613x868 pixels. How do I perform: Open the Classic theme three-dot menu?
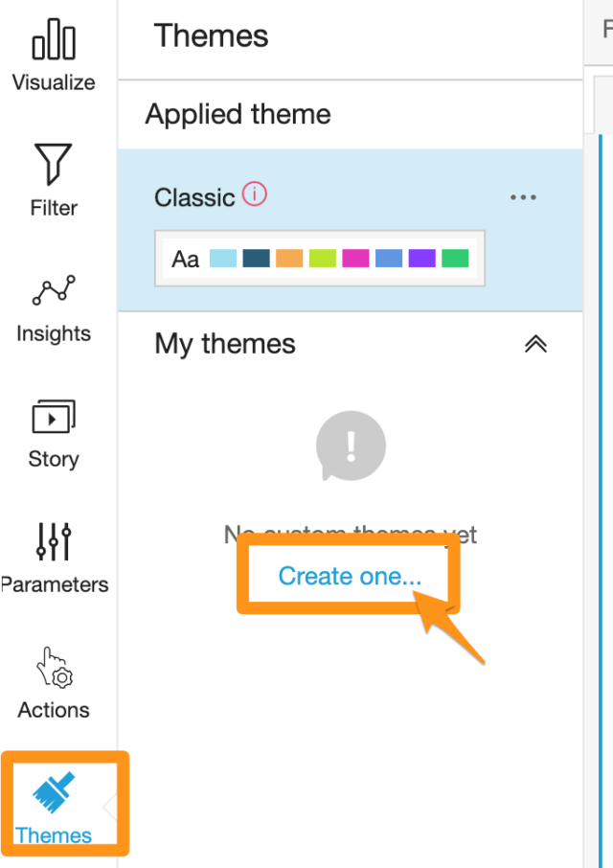523,197
